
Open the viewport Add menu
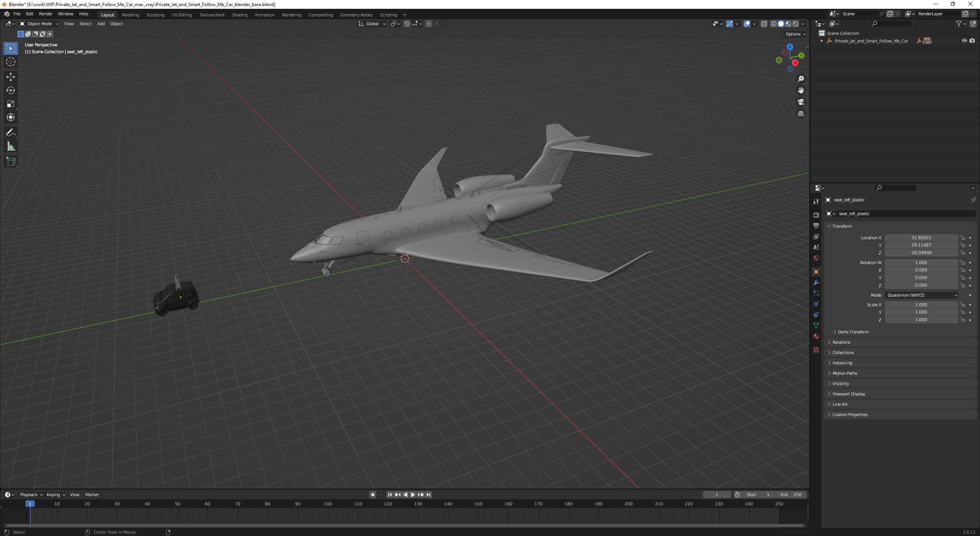[x=101, y=24]
